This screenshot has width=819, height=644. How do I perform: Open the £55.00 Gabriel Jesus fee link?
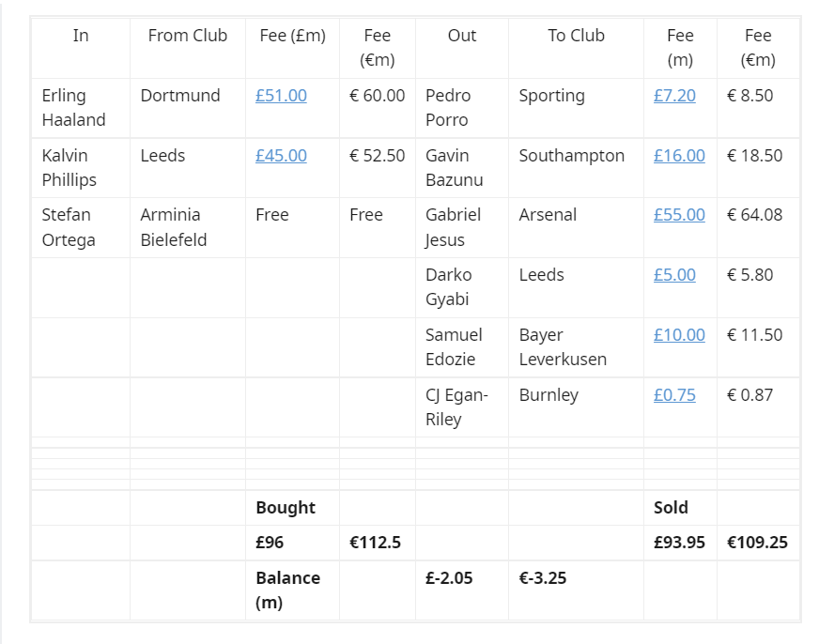coord(679,214)
